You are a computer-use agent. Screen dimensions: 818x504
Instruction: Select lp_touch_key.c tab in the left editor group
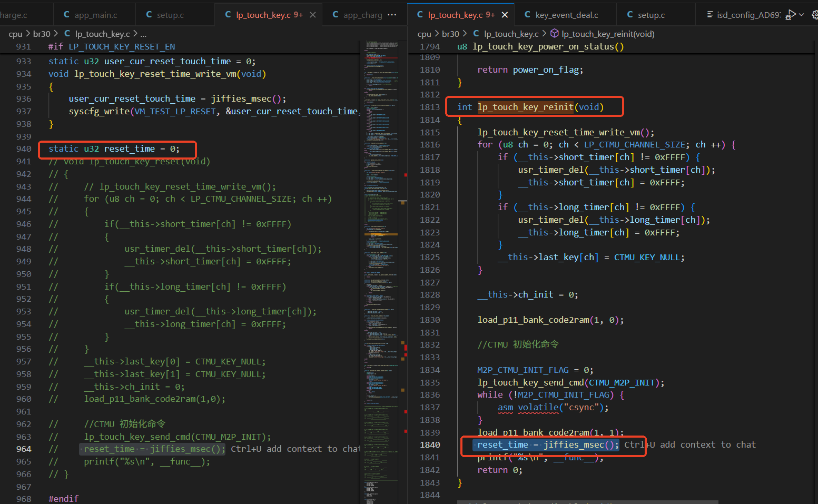(263, 15)
